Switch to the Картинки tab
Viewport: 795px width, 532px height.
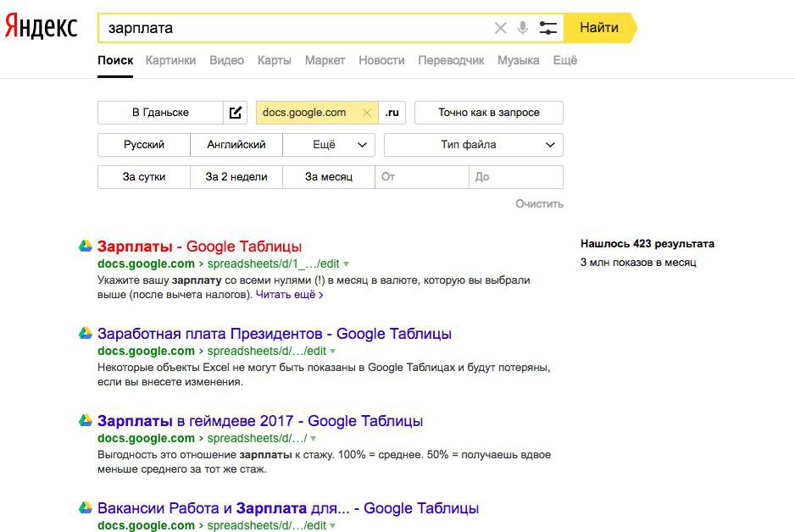[170, 60]
